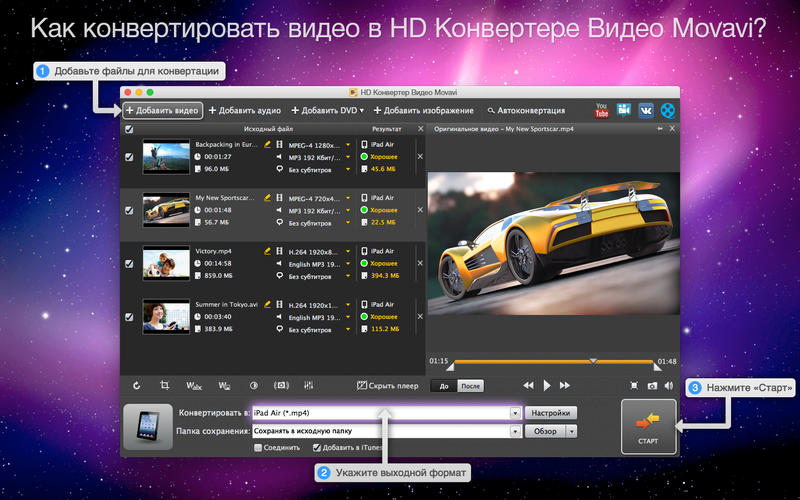The height and width of the screenshot is (500, 800).
Task: Disable the Добавить в iTunes checkbox
Action: pyautogui.click(x=317, y=447)
